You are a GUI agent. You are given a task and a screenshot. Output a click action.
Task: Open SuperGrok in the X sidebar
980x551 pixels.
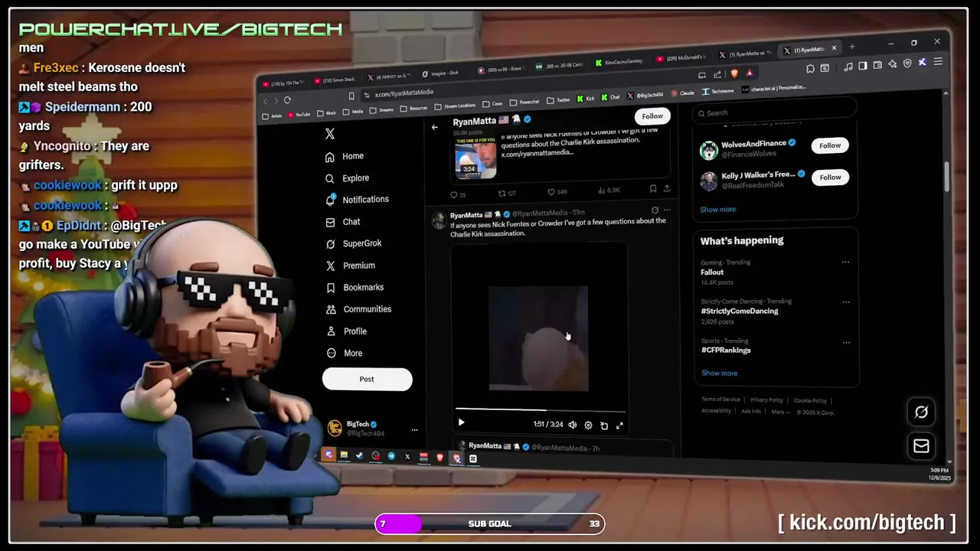coord(353,243)
